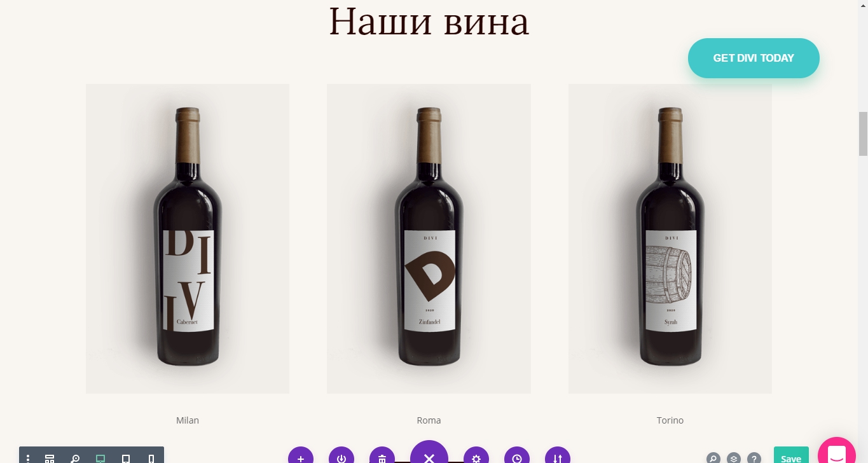
Task: Select tablet preview mode
Action: tap(126, 458)
